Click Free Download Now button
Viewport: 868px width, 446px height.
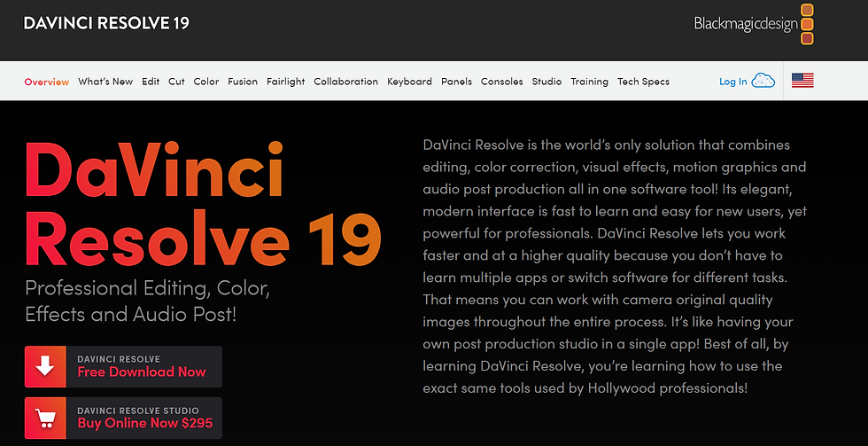click(123, 367)
